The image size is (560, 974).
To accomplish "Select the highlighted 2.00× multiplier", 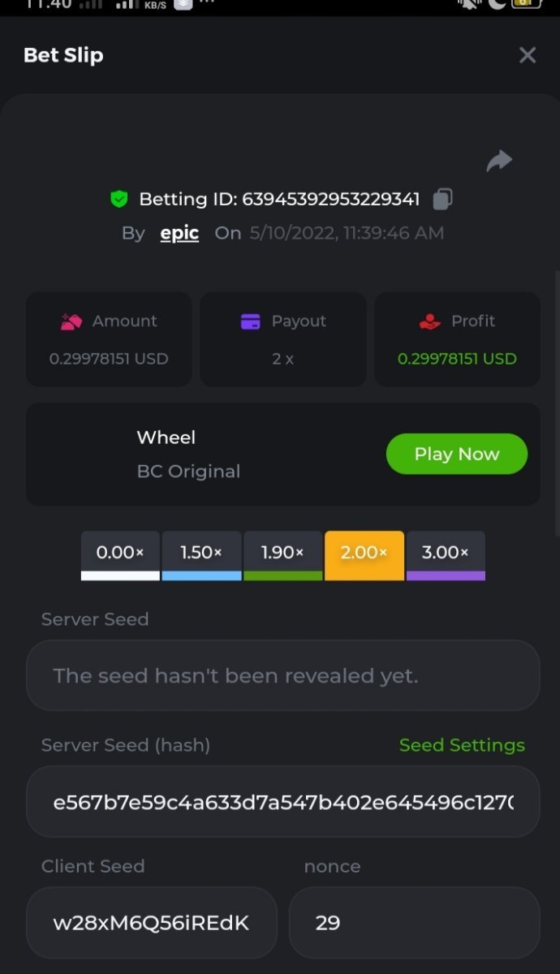I will click(364, 554).
